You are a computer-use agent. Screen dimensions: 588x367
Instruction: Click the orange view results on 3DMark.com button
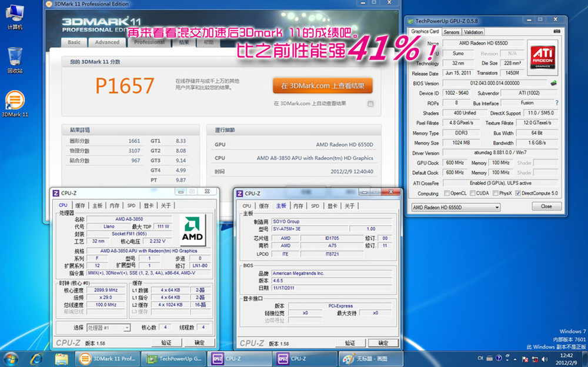[x=322, y=86]
